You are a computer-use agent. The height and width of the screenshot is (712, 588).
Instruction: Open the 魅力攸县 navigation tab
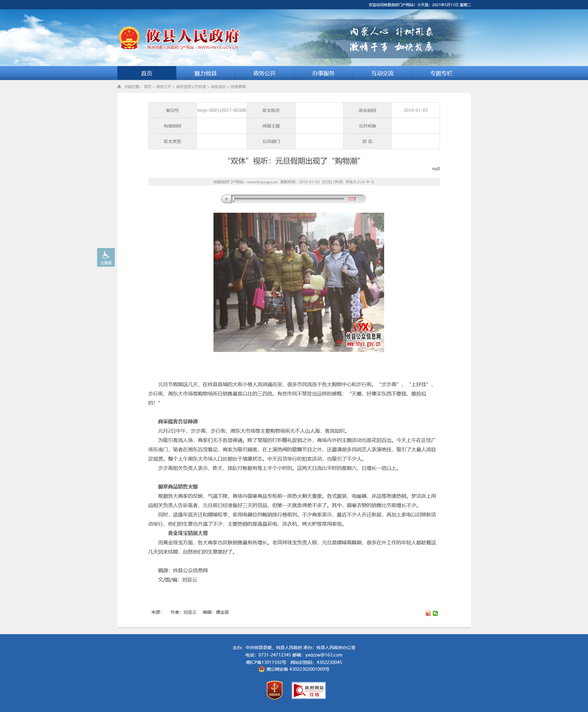205,73
